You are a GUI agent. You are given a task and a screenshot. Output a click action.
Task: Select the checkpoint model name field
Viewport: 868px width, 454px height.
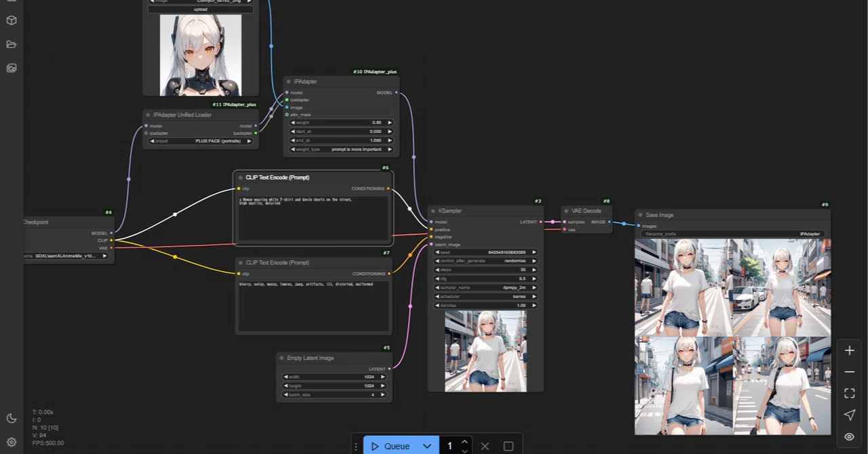[x=66, y=256]
